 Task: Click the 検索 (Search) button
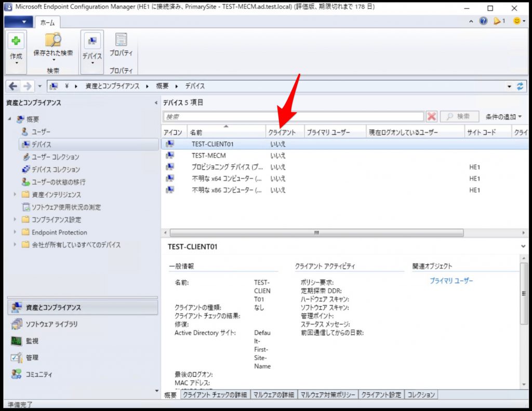(x=458, y=116)
